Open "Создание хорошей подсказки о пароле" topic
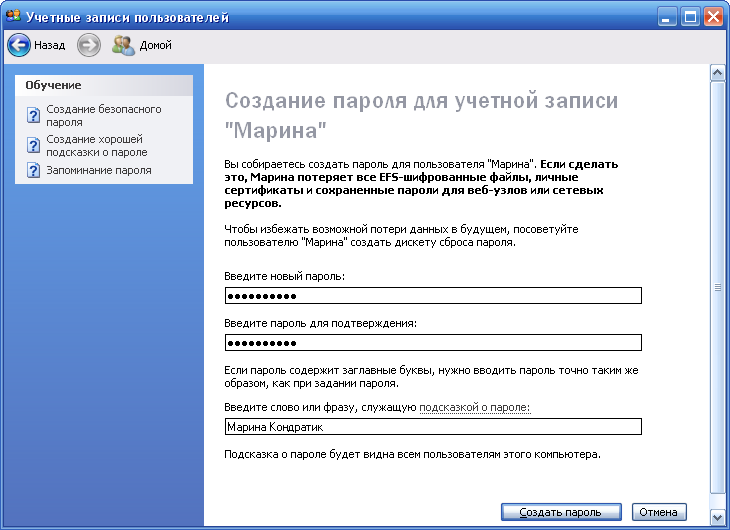Viewport: 730px width, 530px height. [97, 145]
